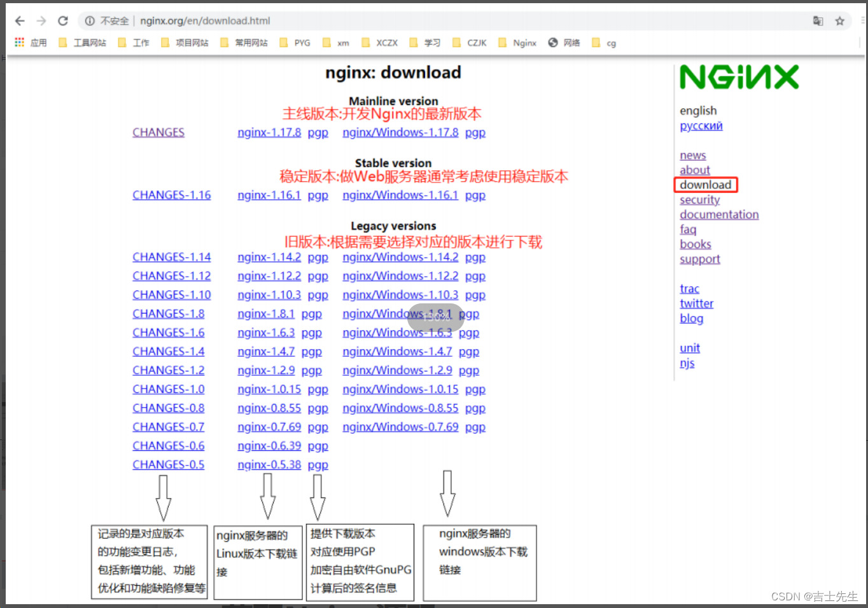The width and height of the screenshot is (868, 608).
Task: Download nginx/Windows-1.6.3
Action: (x=397, y=333)
